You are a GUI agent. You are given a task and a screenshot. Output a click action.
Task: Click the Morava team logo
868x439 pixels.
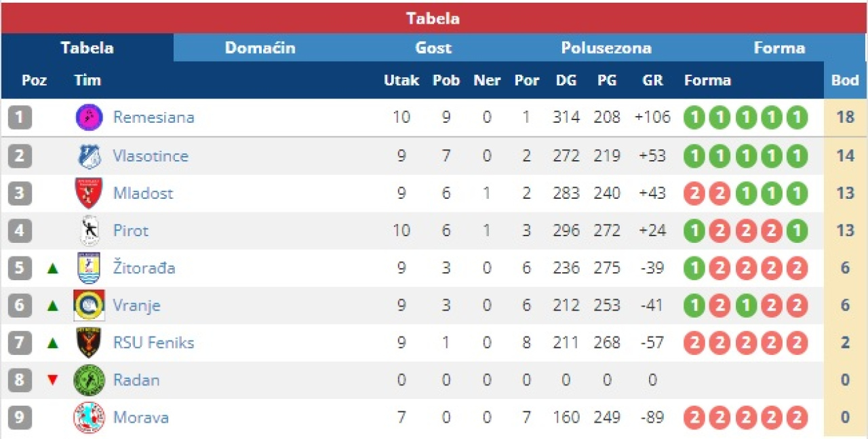89,417
